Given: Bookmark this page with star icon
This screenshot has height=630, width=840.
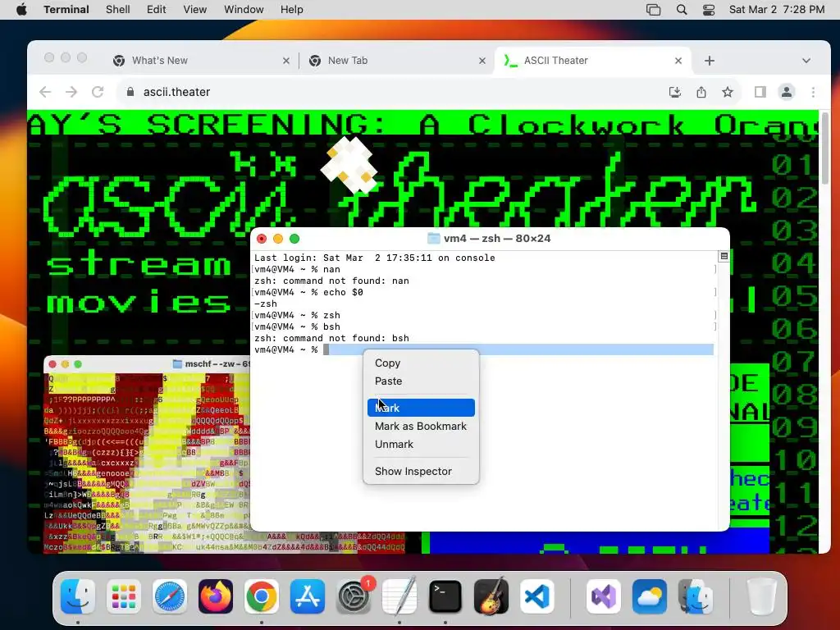Looking at the screenshot, I should [x=727, y=92].
